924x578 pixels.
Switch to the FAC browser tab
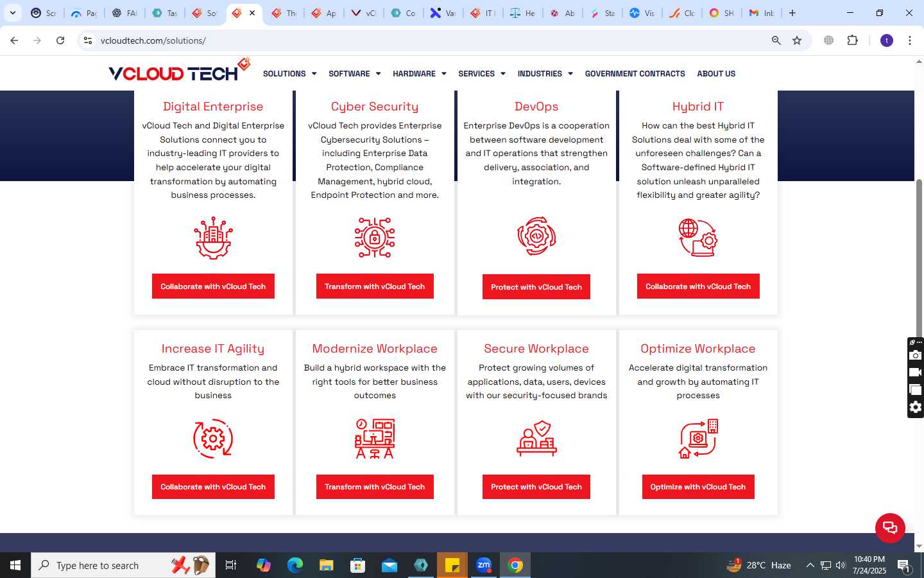pyautogui.click(x=125, y=13)
